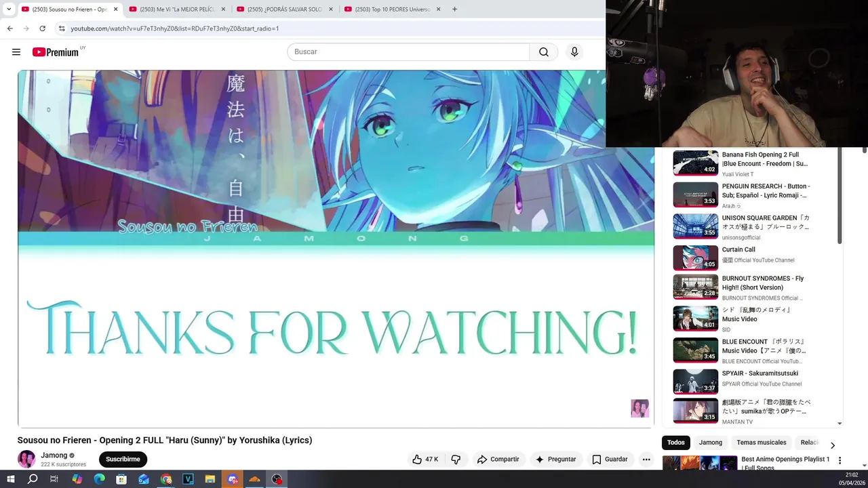This screenshot has height=488, width=868.
Task: Open Copilot icon in taskbar
Action: pos(77,479)
